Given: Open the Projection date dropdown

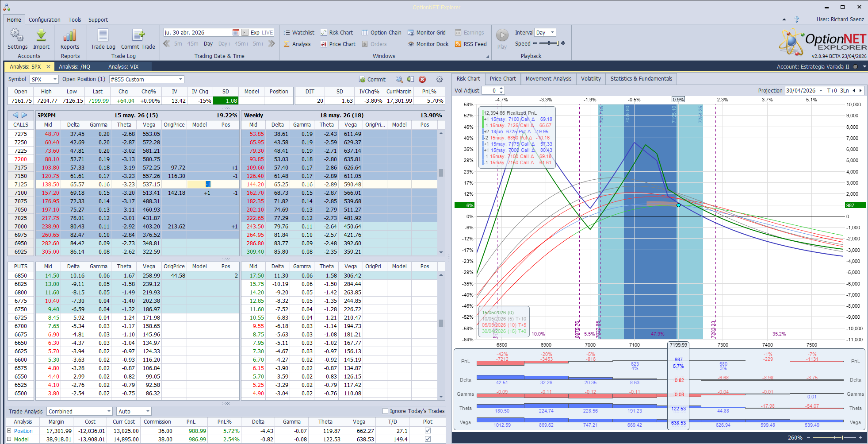Looking at the screenshot, I should click(x=821, y=90).
